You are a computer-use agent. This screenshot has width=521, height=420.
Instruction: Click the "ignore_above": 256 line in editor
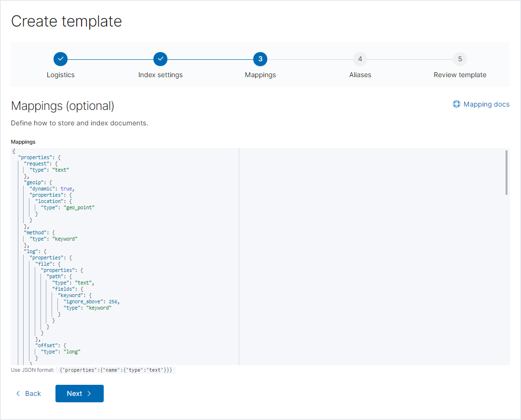click(91, 301)
